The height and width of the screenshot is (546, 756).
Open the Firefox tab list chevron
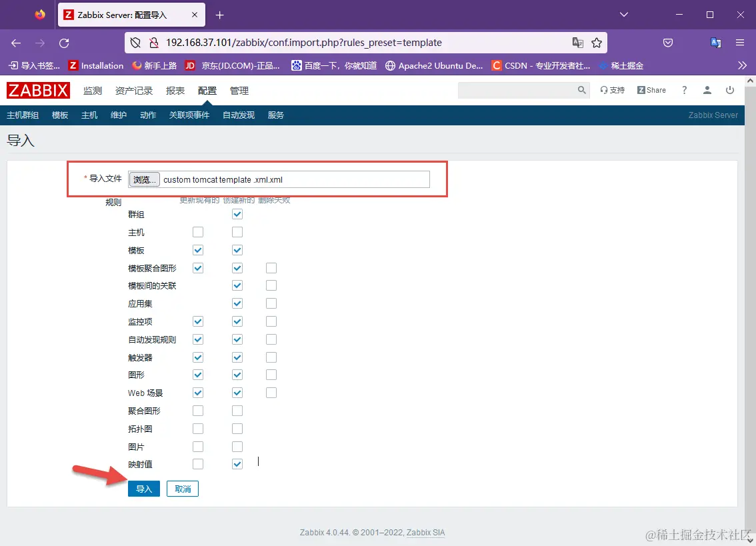[x=623, y=14]
